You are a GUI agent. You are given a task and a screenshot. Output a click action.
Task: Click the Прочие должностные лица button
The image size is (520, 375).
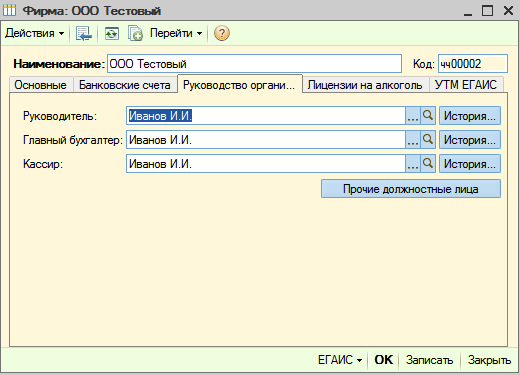(411, 189)
